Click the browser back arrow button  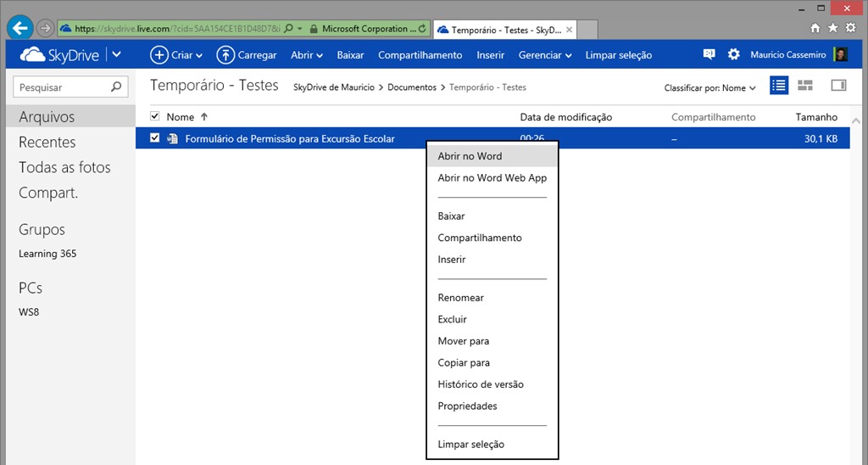click(x=19, y=27)
